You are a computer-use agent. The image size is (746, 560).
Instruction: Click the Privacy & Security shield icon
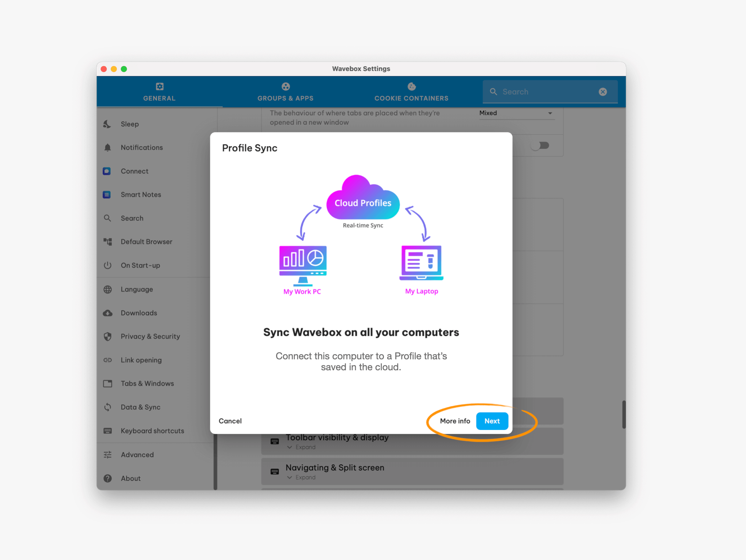tap(108, 336)
